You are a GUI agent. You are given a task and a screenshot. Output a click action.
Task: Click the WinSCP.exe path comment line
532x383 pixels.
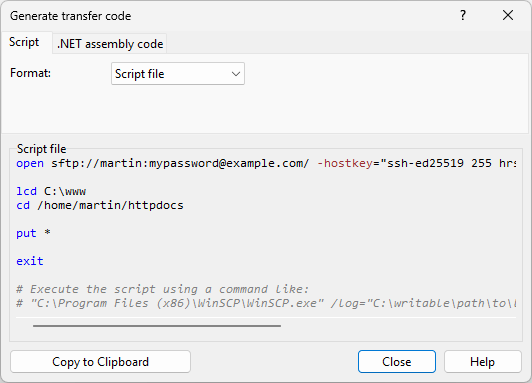pos(266,303)
